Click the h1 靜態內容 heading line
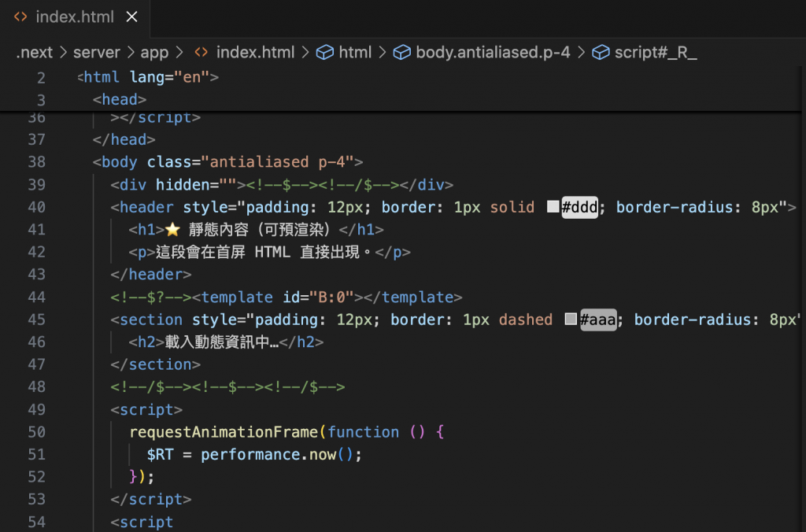Screen dimensions: 806x532 click(256, 229)
